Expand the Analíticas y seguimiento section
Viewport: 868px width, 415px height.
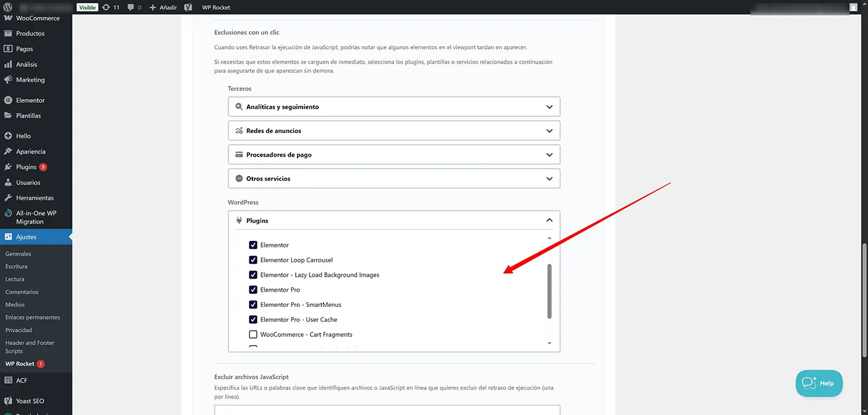point(394,107)
